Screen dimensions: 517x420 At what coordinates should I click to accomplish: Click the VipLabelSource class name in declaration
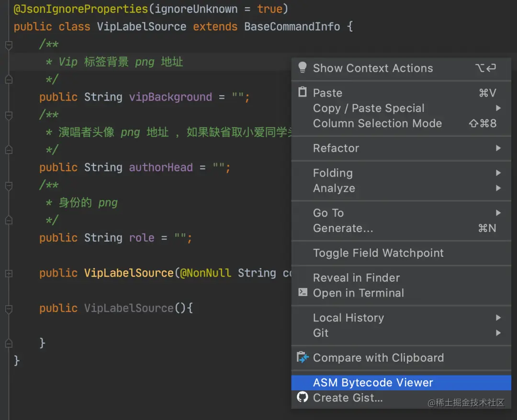(141, 26)
